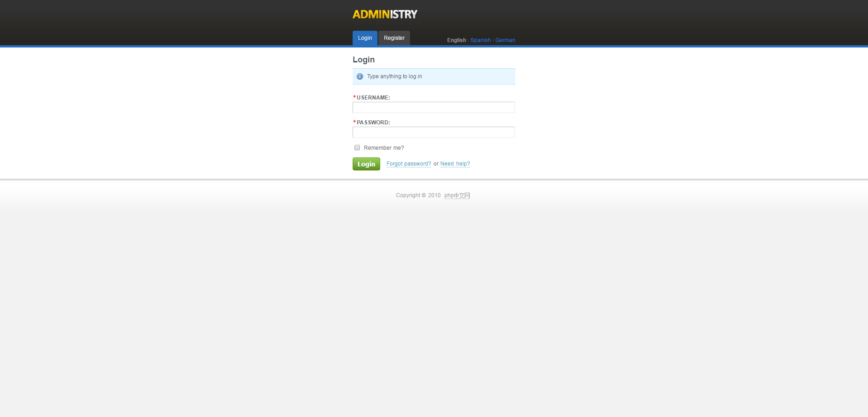Click the USERNAME field label

[x=373, y=98]
